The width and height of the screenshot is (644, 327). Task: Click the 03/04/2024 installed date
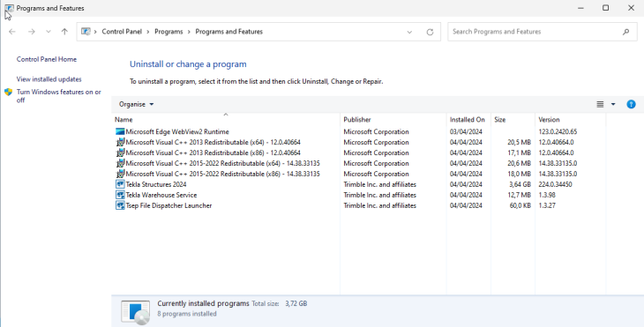click(x=466, y=131)
